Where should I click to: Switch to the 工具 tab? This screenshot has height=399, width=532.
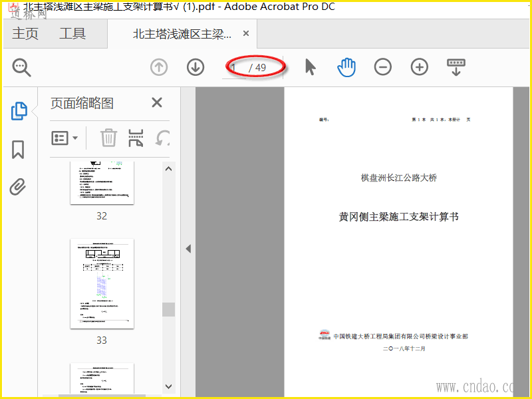pos(72,34)
